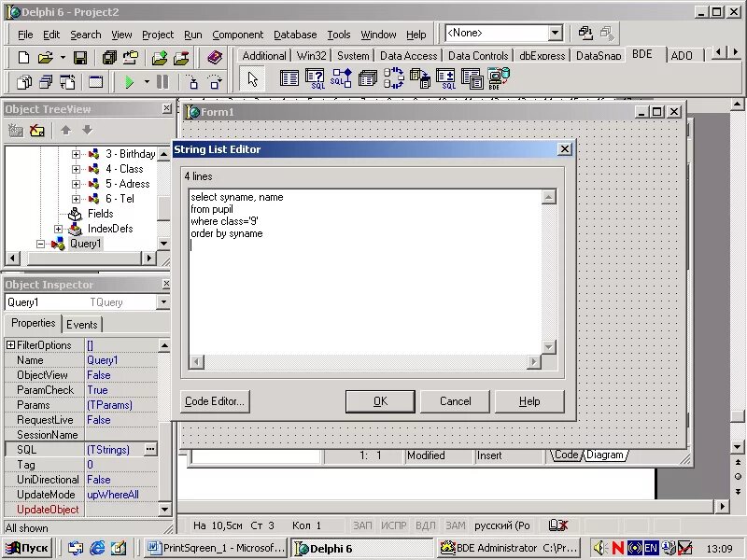747x560 pixels.
Task: Click Пуск Start button
Action: pyautogui.click(x=29, y=548)
